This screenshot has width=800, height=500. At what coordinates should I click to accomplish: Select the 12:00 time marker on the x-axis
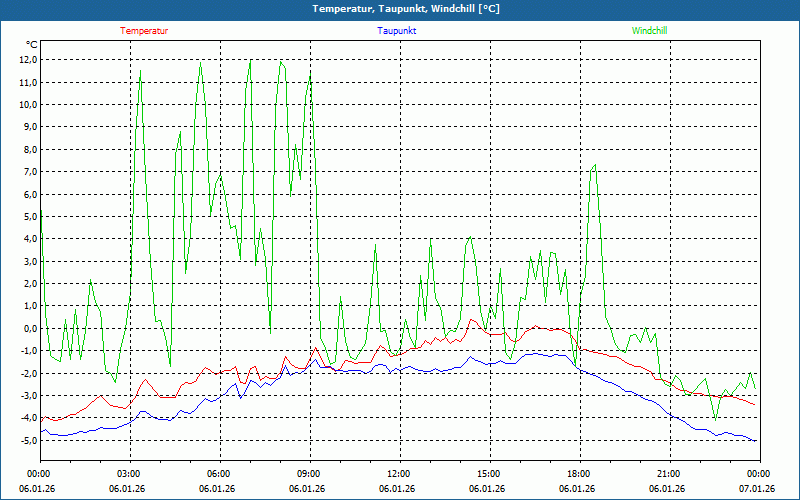(x=399, y=473)
